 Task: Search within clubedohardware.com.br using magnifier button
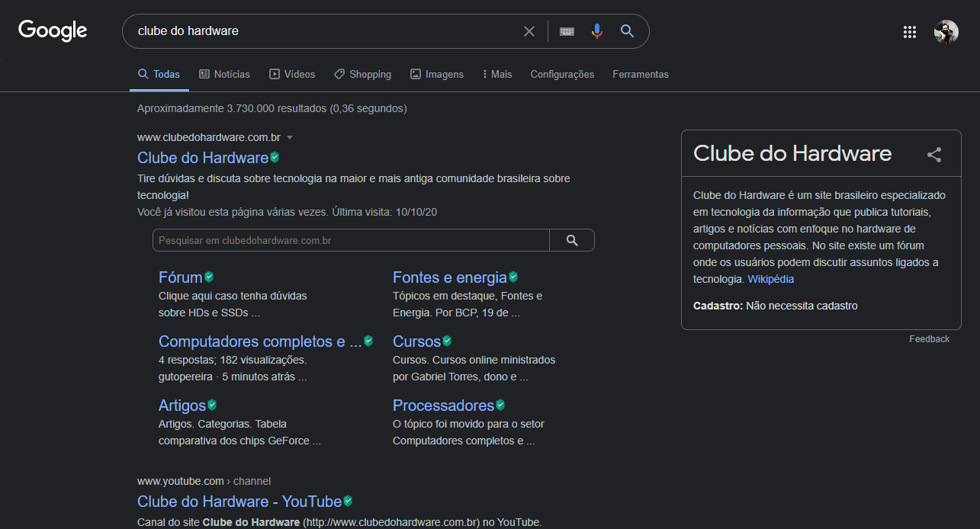pos(572,240)
